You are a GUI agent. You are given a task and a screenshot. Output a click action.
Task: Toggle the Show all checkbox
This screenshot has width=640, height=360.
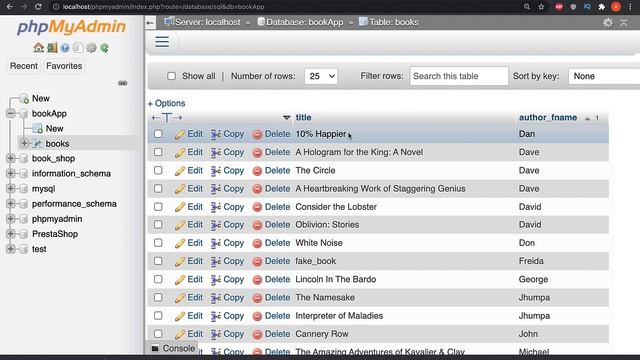pyautogui.click(x=171, y=76)
